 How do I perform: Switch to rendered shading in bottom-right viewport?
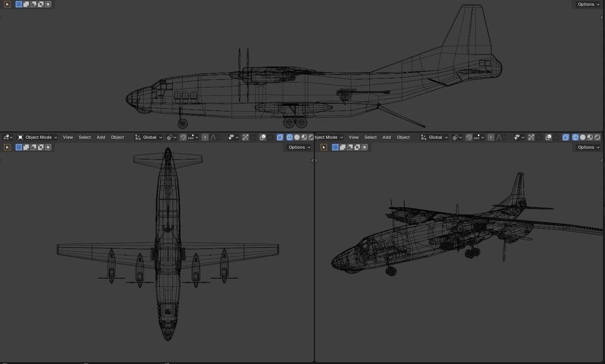click(x=597, y=137)
